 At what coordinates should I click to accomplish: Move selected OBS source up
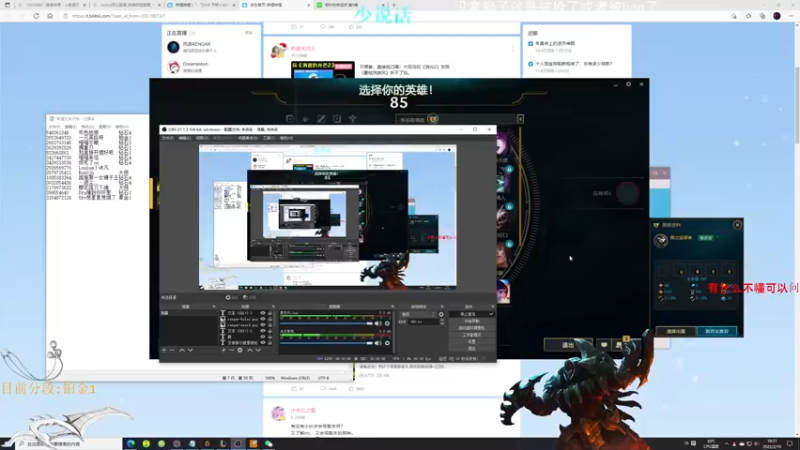point(250,350)
